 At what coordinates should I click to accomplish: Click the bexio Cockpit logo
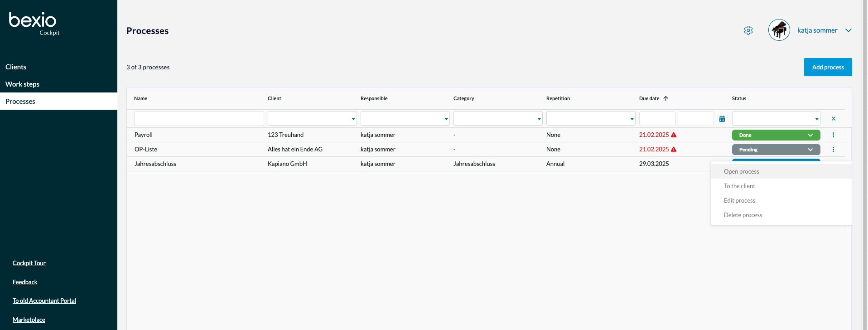point(34,23)
